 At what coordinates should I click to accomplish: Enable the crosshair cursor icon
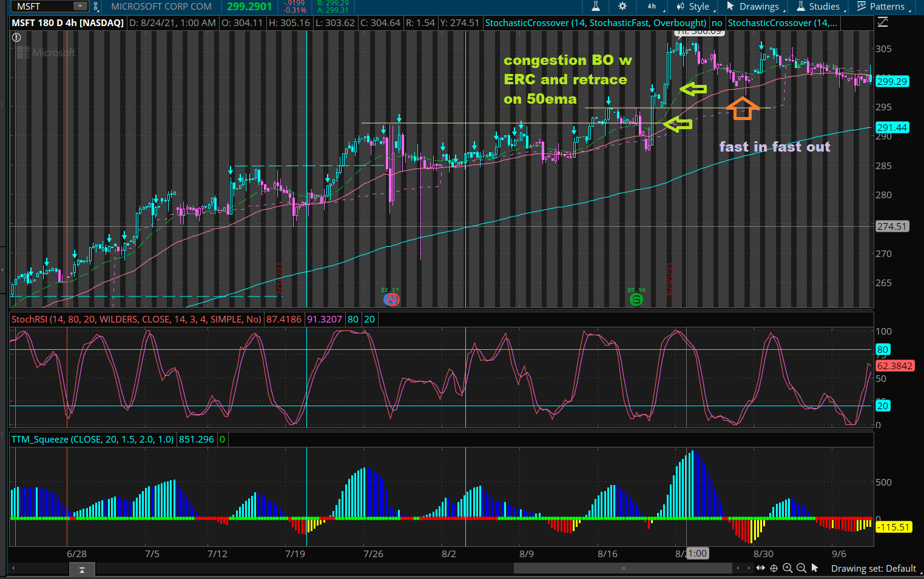(x=774, y=568)
